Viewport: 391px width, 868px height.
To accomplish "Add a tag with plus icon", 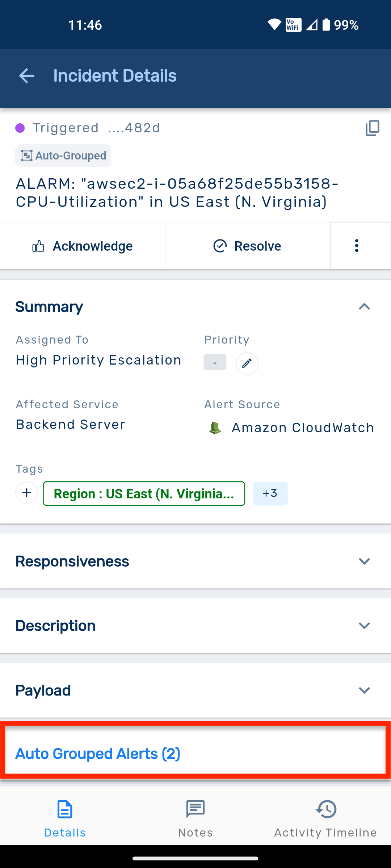I will [x=26, y=493].
